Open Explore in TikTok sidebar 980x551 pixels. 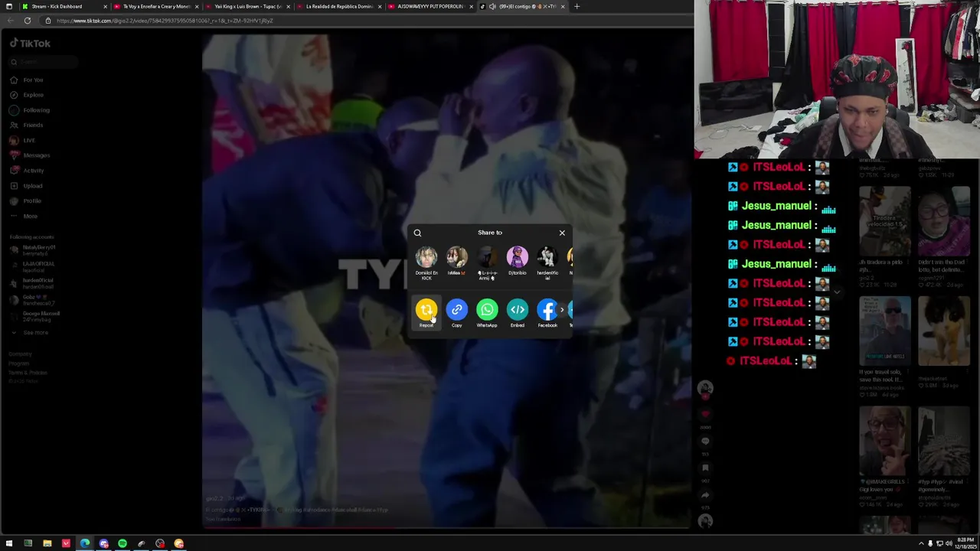pyautogui.click(x=28, y=95)
